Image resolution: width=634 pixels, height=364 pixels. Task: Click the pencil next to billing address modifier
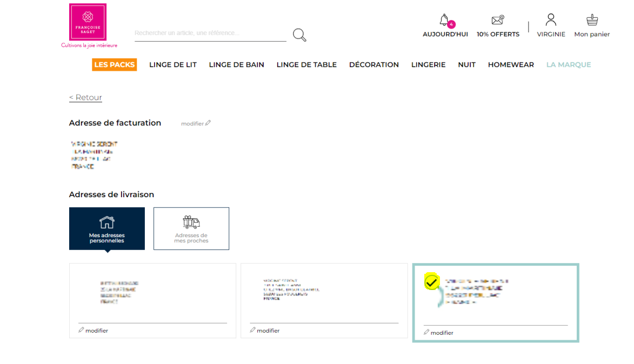coord(208,123)
